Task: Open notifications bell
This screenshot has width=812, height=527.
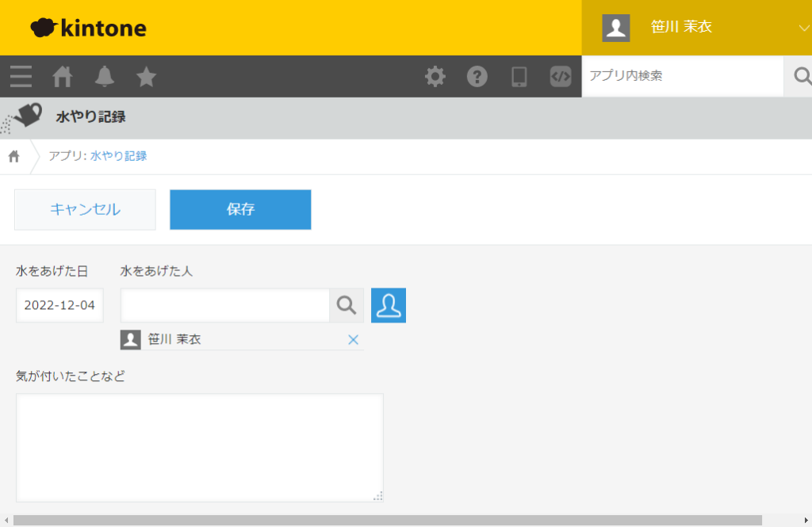Action: [104, 77]
